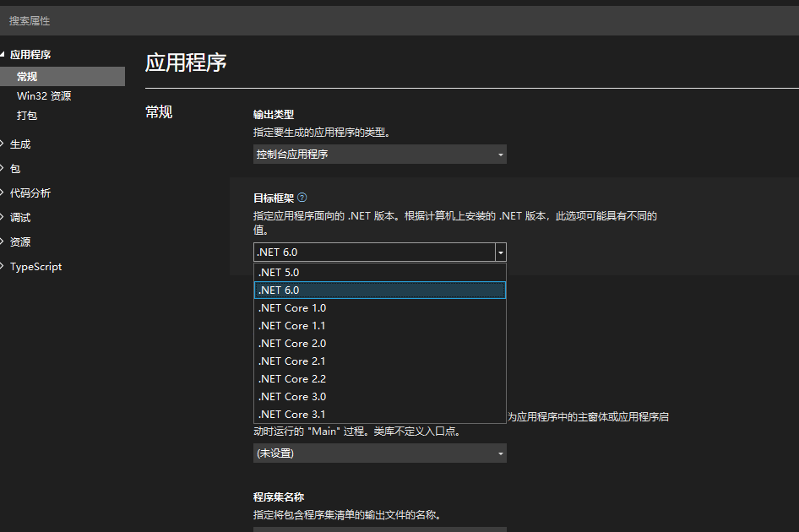Open the 未设置 startup object dropdown
The image size is (799, 532).
coord(379,453)
